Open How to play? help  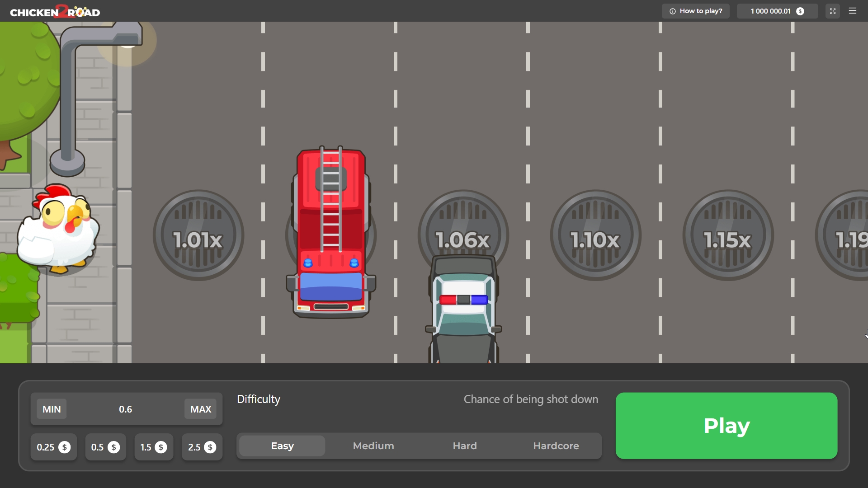pos(696,11)
